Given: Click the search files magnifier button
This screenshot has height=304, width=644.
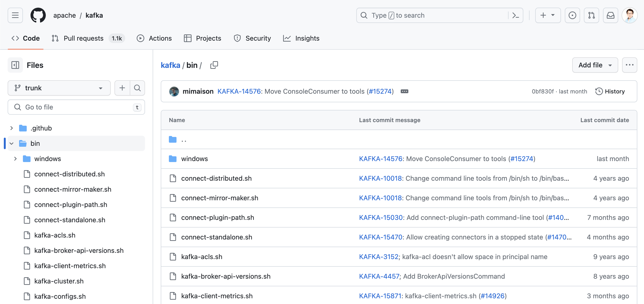Looking at the screenshot, I should click(137, 88).
